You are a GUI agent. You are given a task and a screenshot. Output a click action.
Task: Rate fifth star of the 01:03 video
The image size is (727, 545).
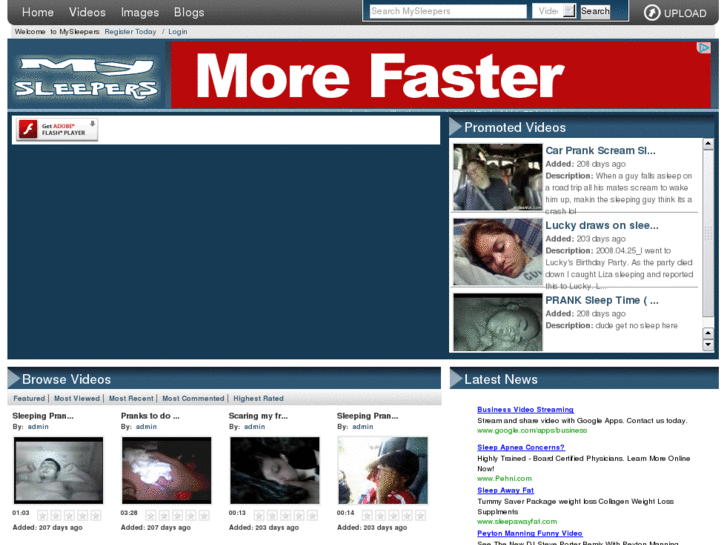tap(96, 515)
